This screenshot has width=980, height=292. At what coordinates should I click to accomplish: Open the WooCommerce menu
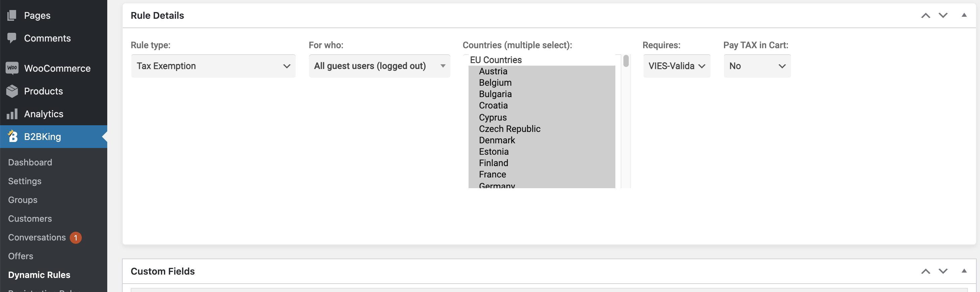[x=53, y=68]
